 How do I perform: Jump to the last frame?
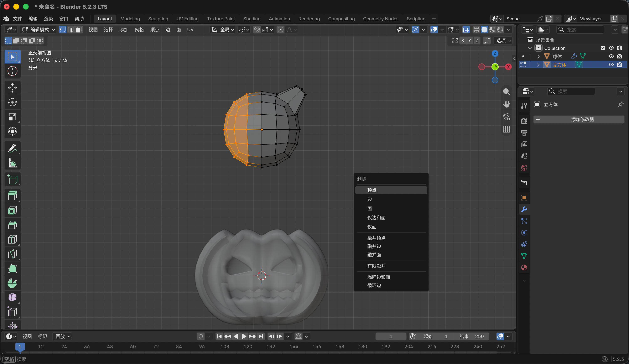tap(261, 336)
